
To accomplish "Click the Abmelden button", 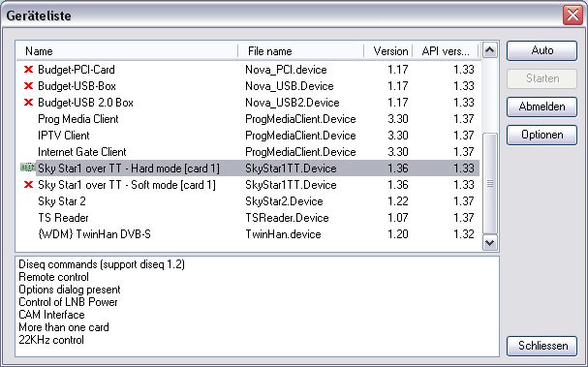I will click(x=542, y=107).
